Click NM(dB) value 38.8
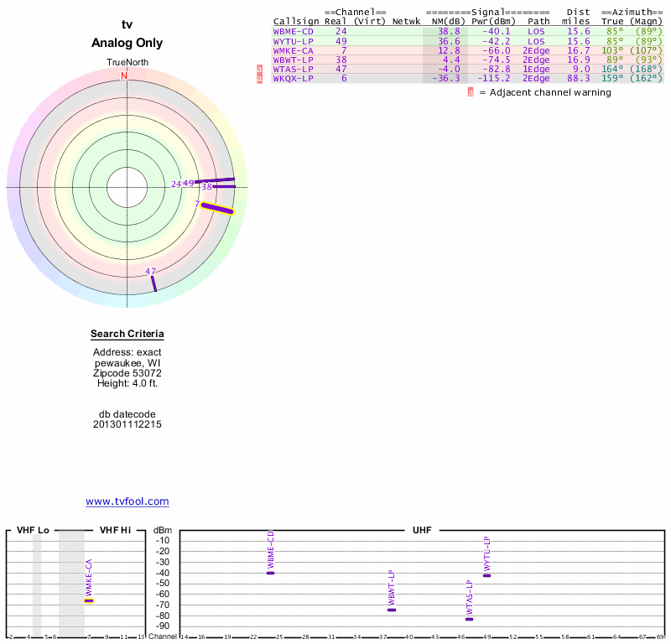The width and height of the screenshot is (671, 644). [x=449, y=32]
